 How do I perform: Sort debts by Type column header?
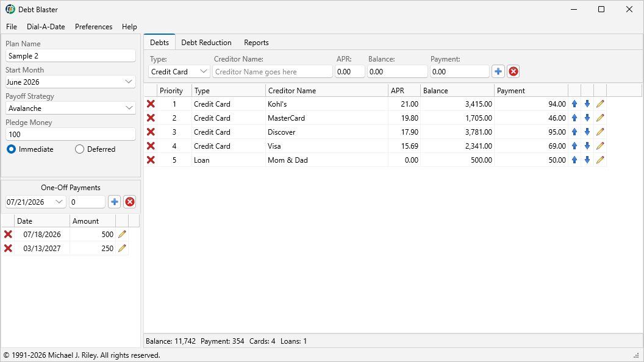(228, 91)
